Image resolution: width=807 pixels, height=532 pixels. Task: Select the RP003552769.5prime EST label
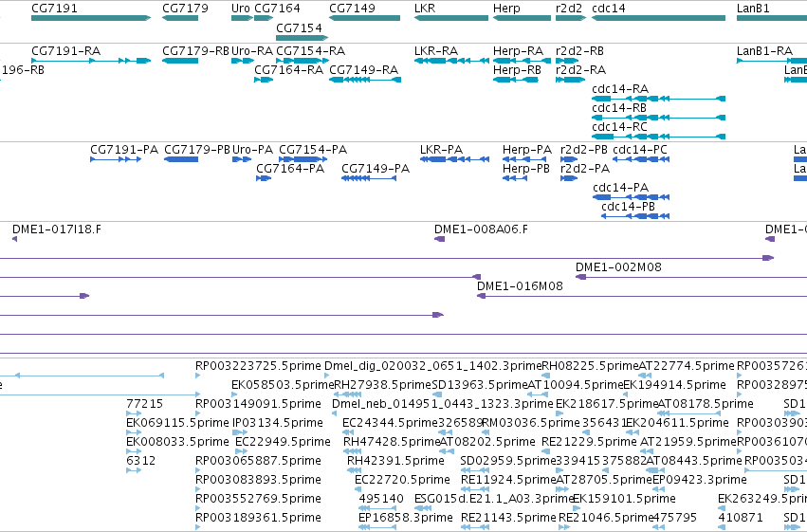pyautogui.click(x=258, y=500)
